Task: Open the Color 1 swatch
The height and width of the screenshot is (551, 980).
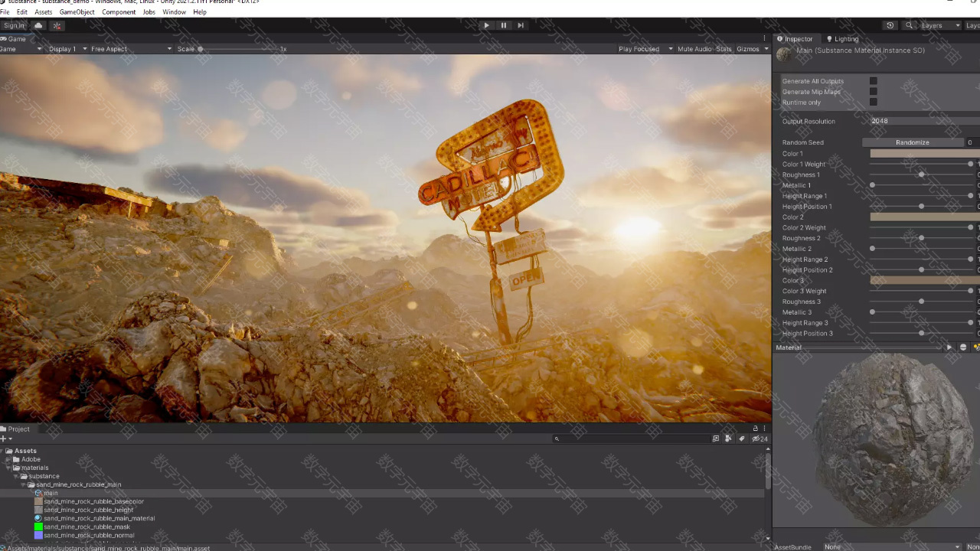Action: coord(925,153)
